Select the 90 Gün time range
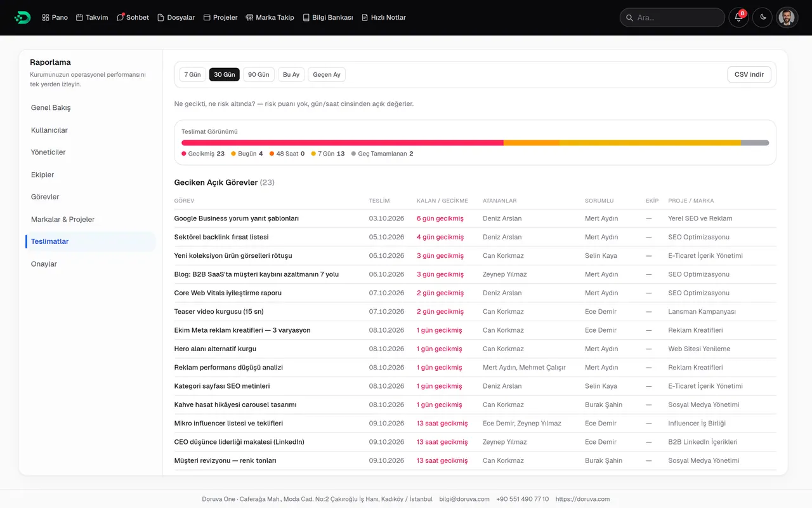 pyautogui.click(x=258, y=75)
